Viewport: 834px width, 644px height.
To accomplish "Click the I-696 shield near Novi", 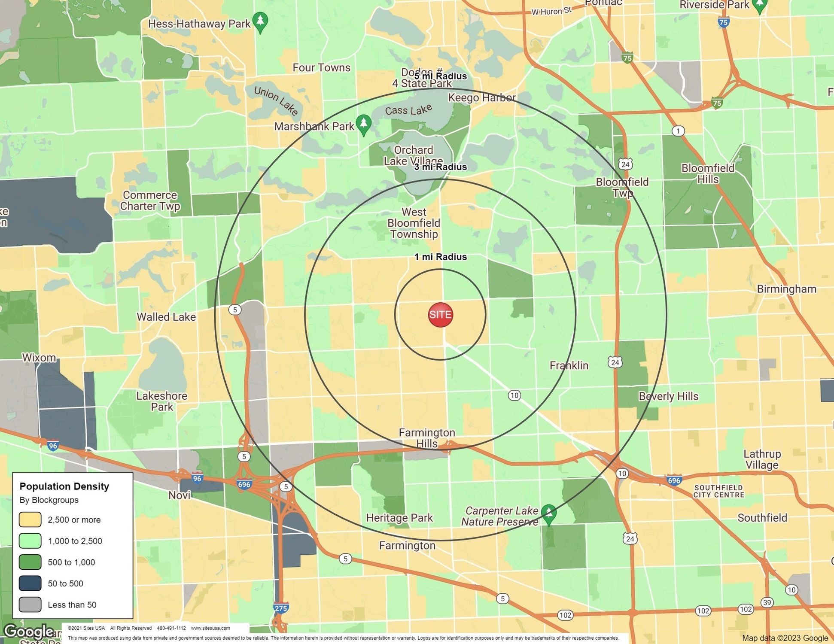I will (244, 484).
